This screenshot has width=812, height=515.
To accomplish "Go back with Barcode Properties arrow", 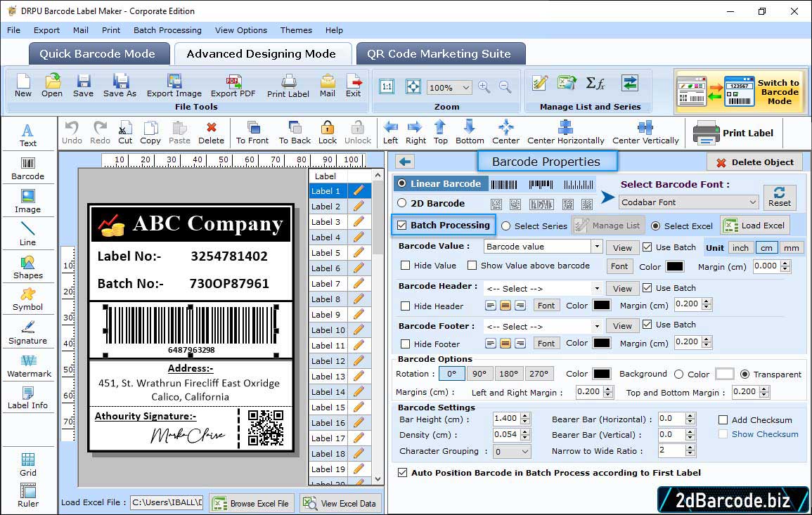I will 405,162.
